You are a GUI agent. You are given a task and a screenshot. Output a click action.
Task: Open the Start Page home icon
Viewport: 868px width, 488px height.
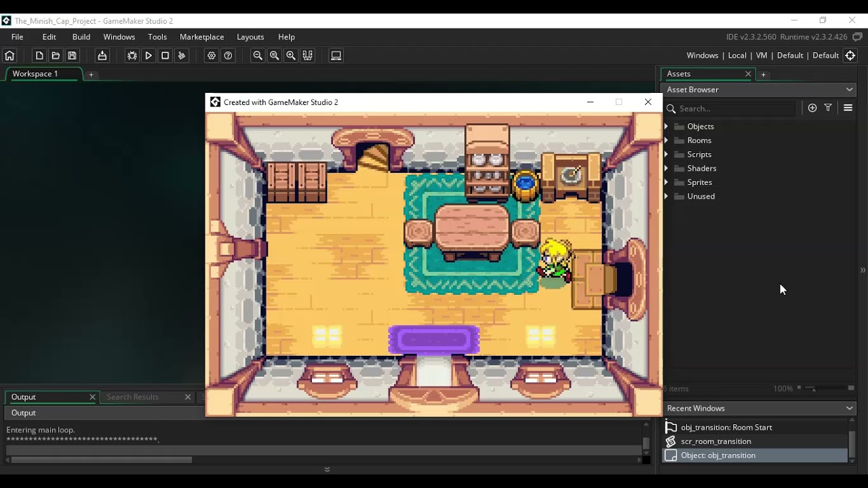(x=9, y=56)
